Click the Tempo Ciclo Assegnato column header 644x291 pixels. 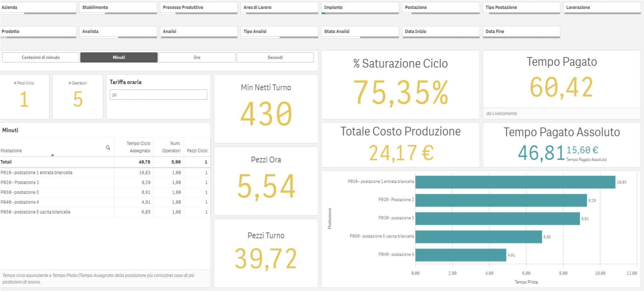(139, 147)
